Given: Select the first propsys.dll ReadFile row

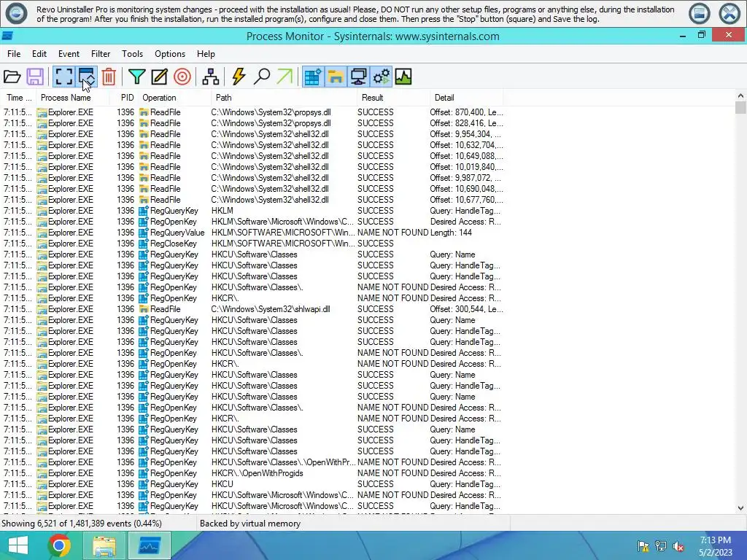Looking at the screenshot, I should tap(252, 112).
